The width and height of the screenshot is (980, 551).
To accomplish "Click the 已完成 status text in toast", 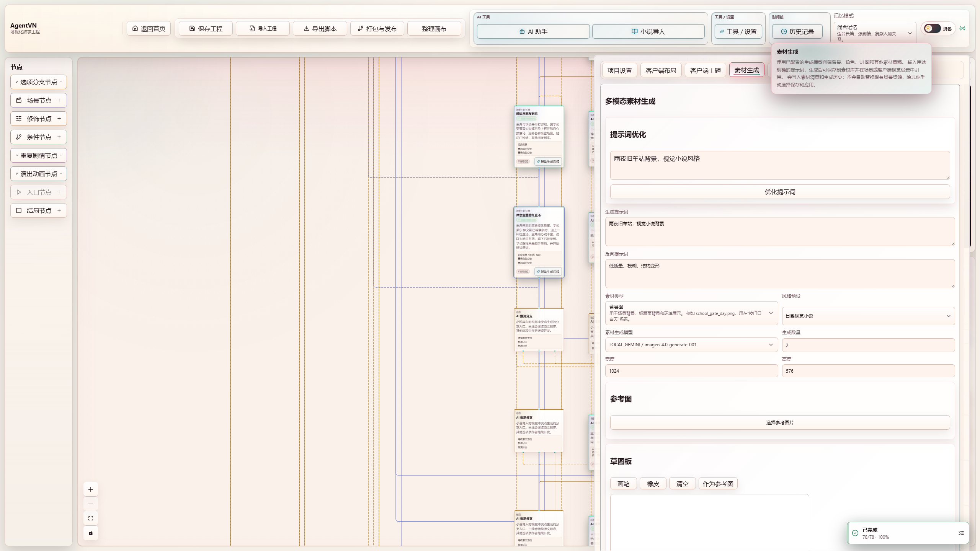I will click(x=870, y=530).
